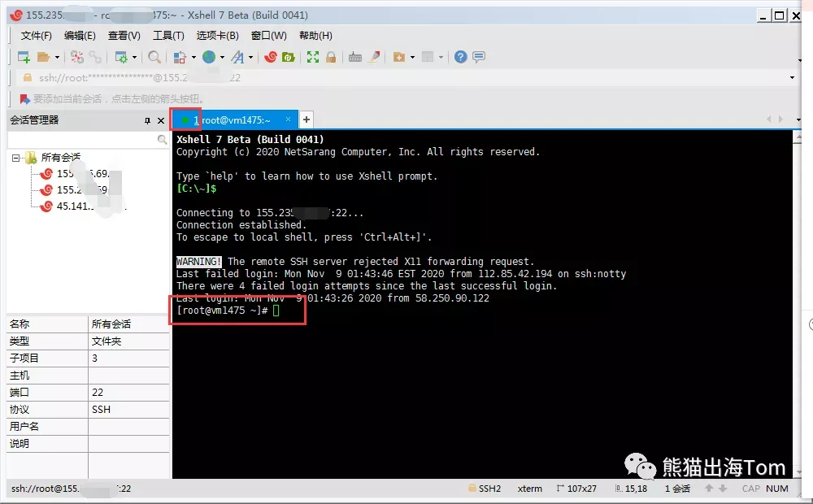Image resolution: width=813 pixels, height=504 pixels.
Task: Click the 类型 value 文件夹 cell
Action: (128, 341)
